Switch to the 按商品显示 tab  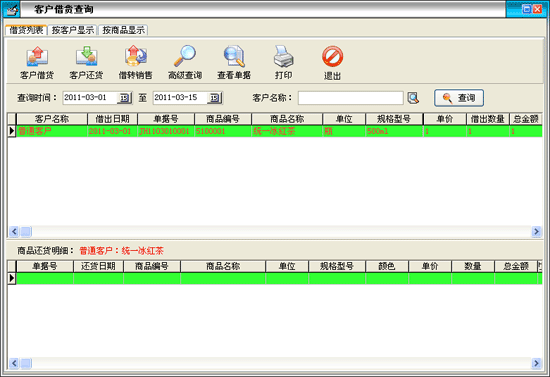(123, 30)
